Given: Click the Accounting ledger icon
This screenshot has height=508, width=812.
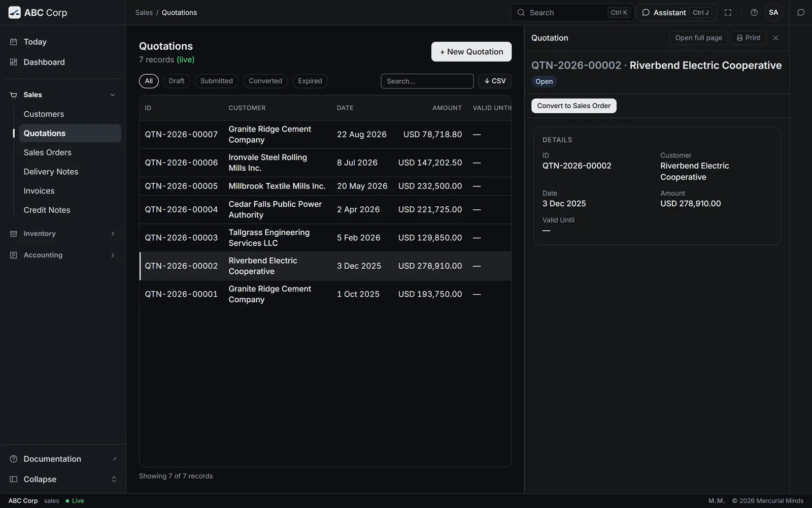Looking at the screenshot, I should coord(14,255).
